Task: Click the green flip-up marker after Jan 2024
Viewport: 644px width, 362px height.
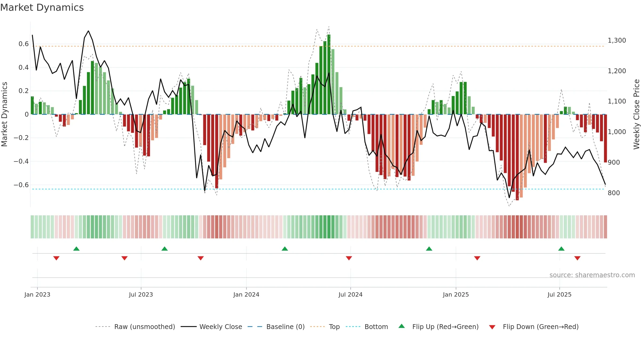Action: click(285, 249)
